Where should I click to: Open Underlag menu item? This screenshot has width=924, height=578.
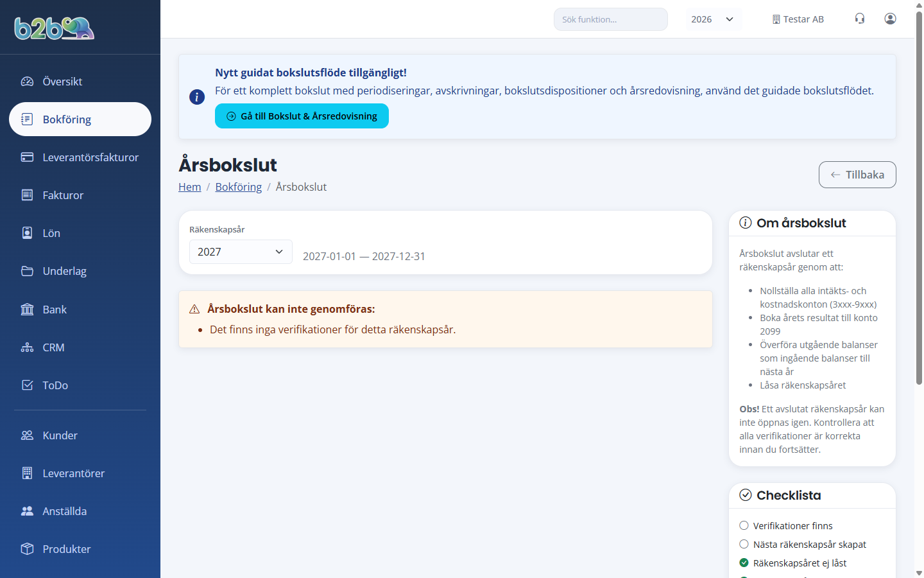(x=80, y=271)
